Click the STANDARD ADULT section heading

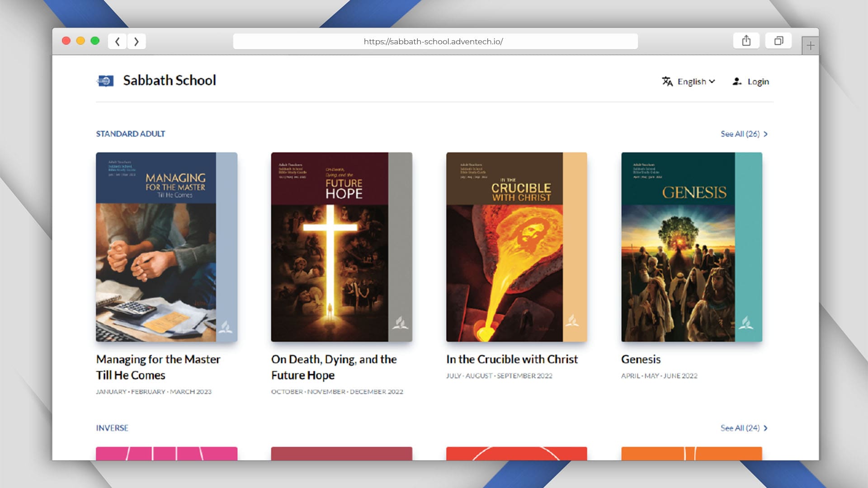tap(130, 134)
